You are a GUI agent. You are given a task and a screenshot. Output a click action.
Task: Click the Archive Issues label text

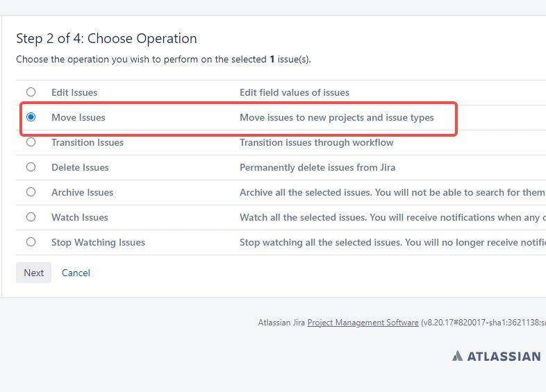click(x=82, y=192)
